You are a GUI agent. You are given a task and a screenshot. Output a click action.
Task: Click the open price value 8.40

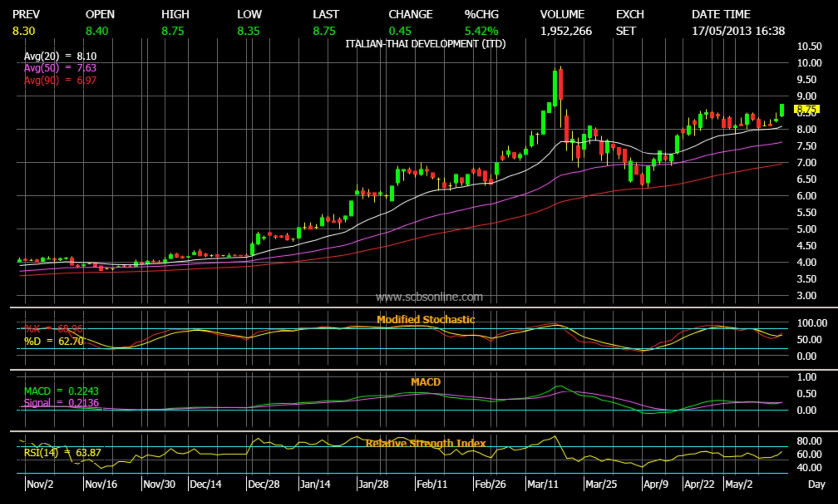97,31
